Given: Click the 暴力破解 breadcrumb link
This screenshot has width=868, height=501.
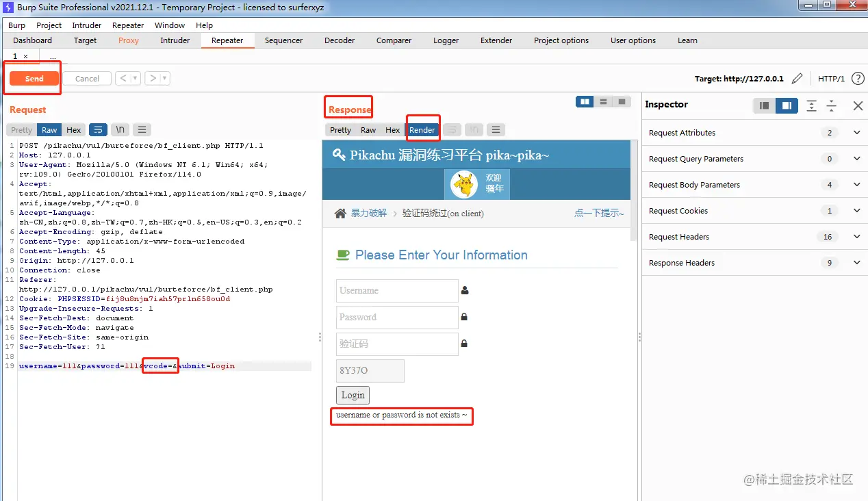Looking at the screenshot, I should coord(369,213).
